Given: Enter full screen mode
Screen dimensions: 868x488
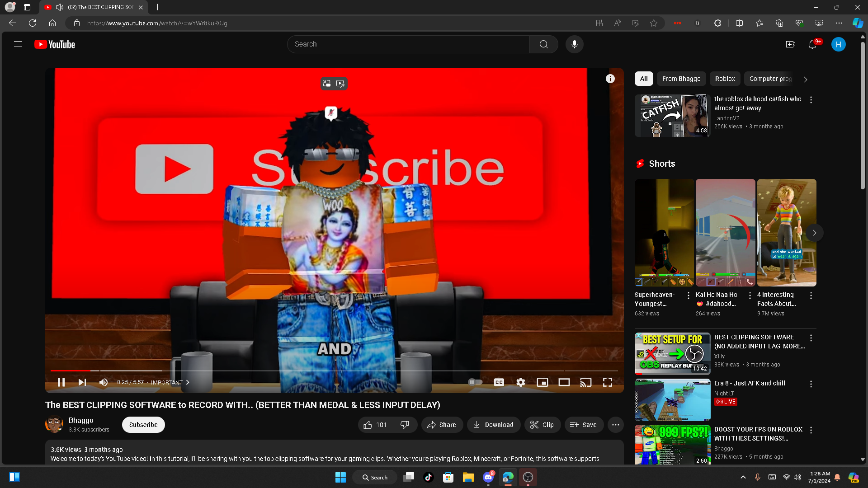Looking at the screenshot, I should click(x=608, y=382).
